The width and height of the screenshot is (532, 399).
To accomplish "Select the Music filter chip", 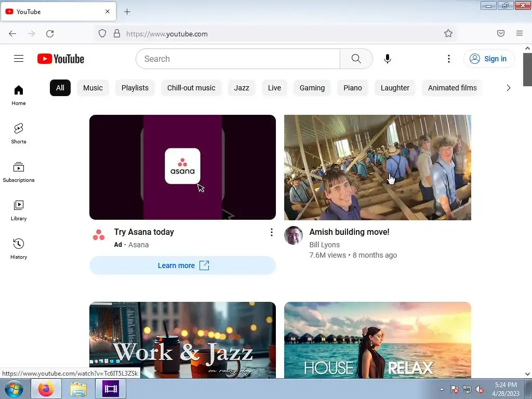I will coord(93,88).
